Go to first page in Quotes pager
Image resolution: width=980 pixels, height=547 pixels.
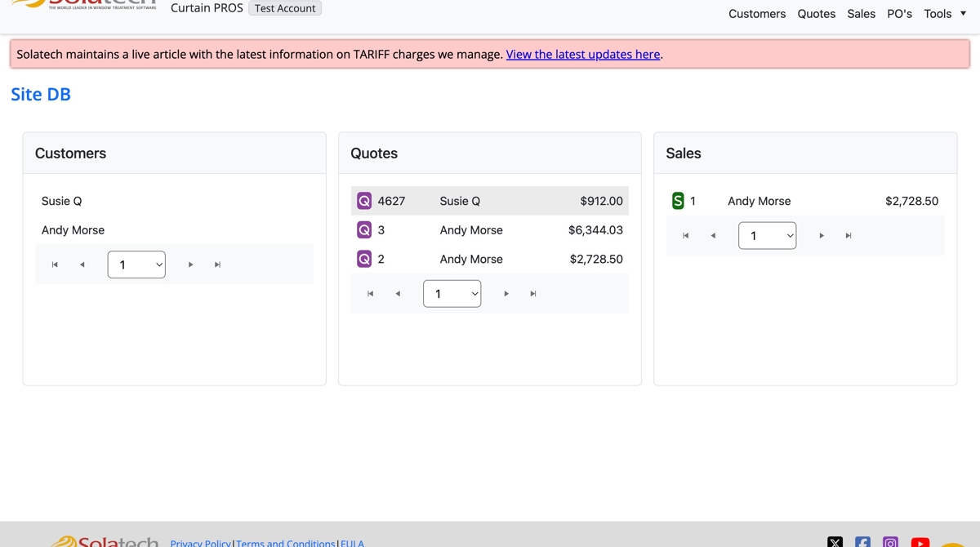370,294
